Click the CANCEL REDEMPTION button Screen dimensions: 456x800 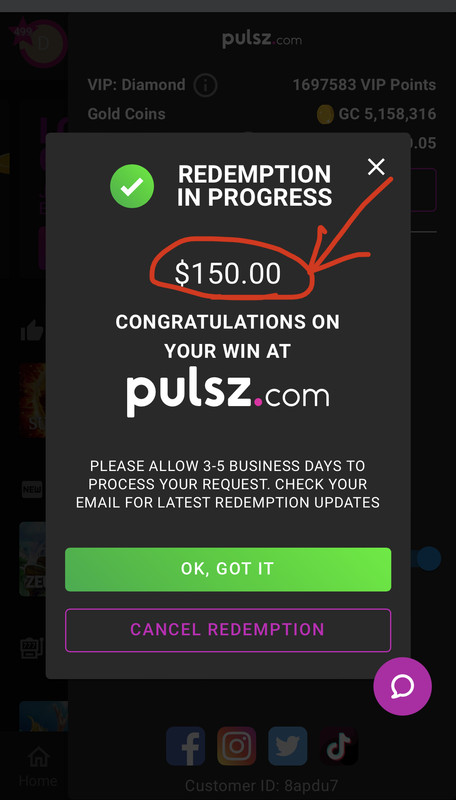pos(228,630)
